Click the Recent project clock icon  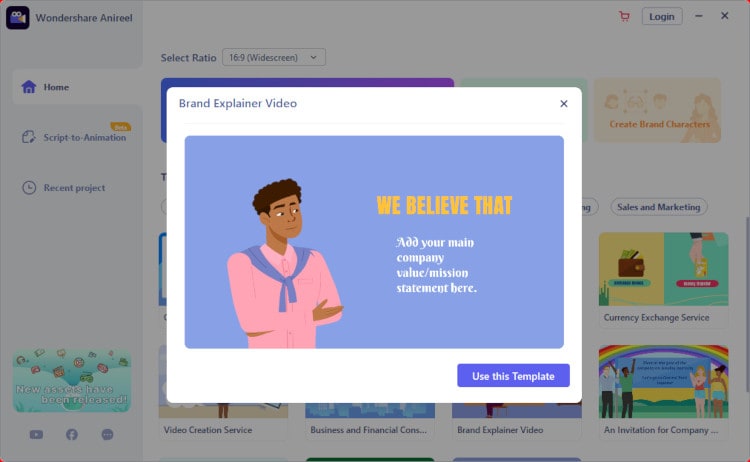[29, 187]
